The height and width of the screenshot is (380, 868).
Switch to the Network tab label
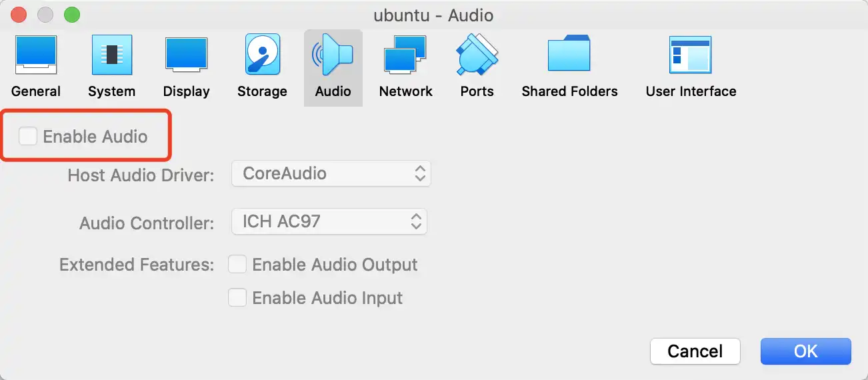pyautogui.click(x=405, y=91)
